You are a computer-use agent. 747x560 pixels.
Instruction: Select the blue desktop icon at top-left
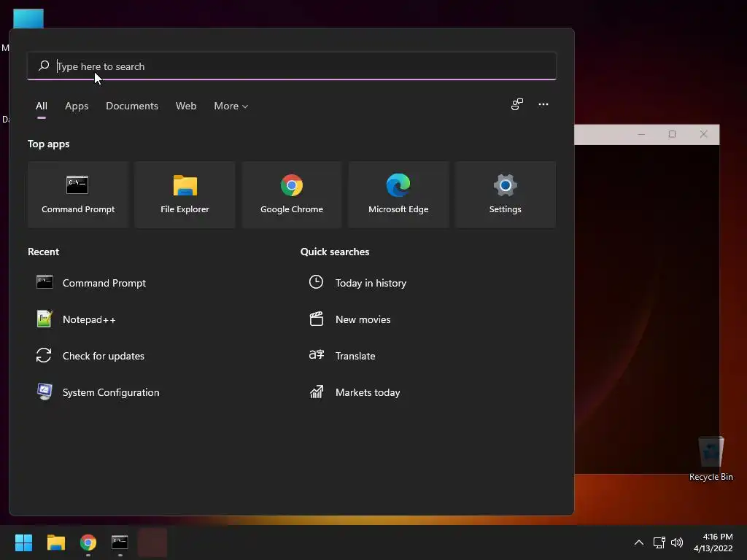click(28, 18)
